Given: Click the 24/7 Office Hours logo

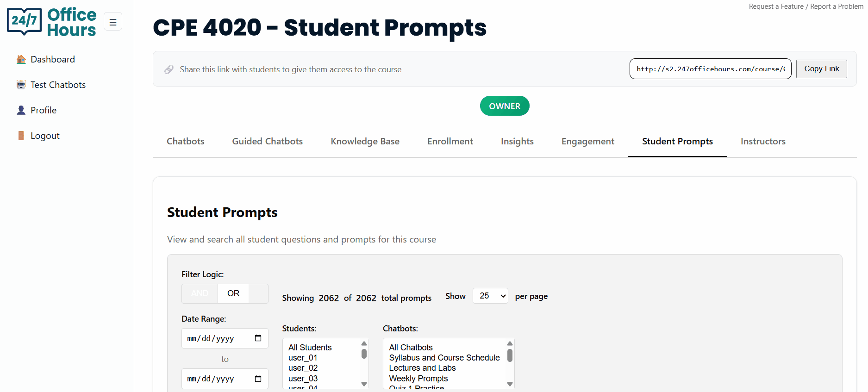Looking at the screenshot, I should pyautogui.click(x=51, y=22).
